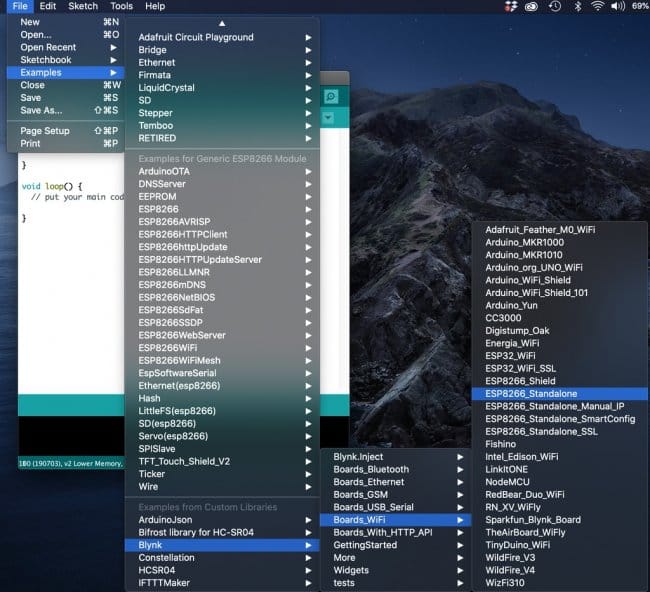Open the Sketch menu

pos(83,6)
